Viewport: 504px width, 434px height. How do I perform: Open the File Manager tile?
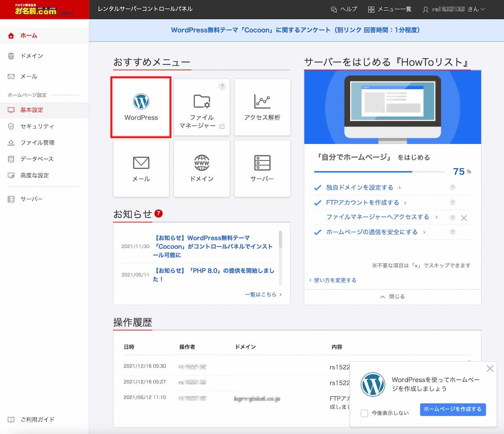[202, 107]
